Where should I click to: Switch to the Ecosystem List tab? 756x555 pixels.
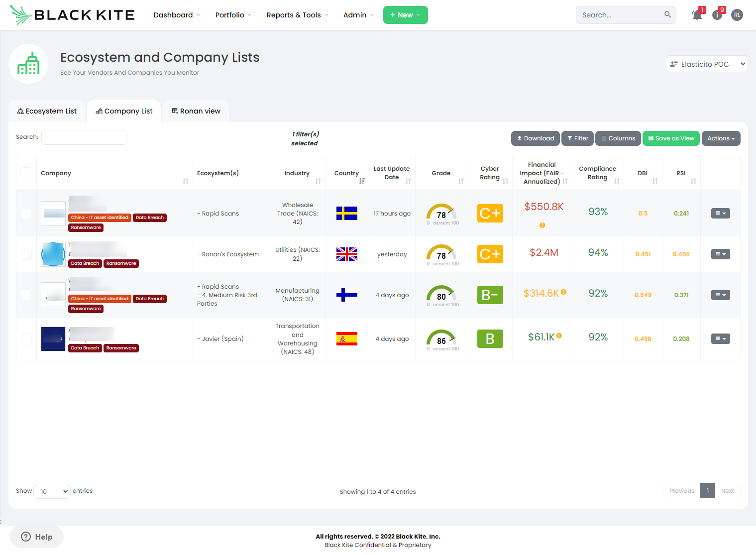click(47, 111)
